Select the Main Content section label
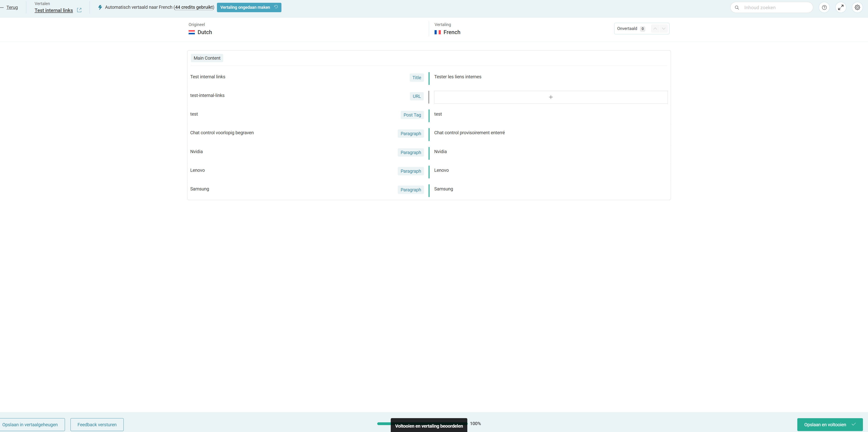 (x=207, y=58)
